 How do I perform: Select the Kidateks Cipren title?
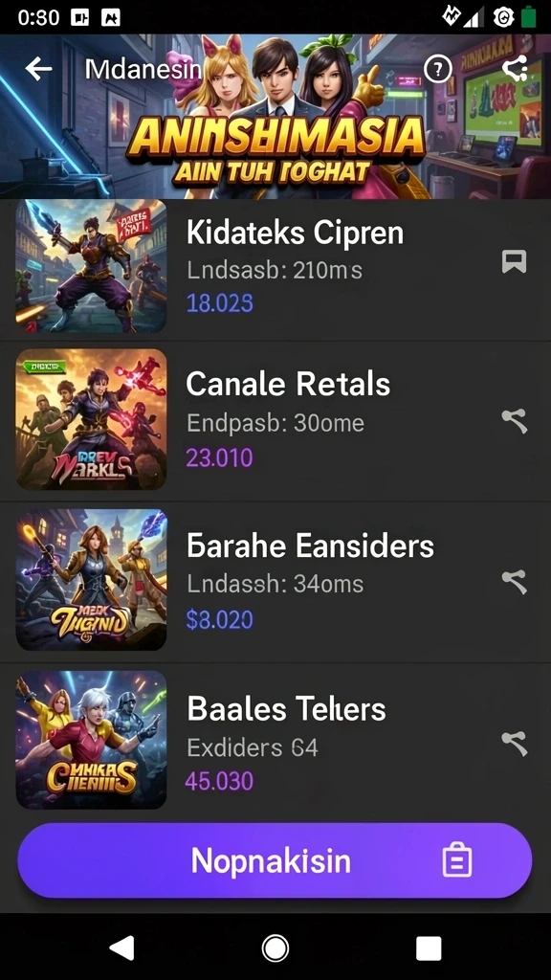click(x=295, y=234)
